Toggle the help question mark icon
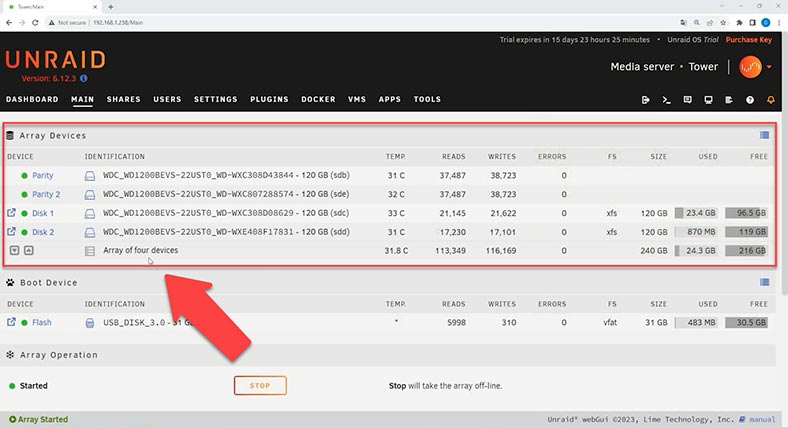The image size is (788, 427). 750,100
